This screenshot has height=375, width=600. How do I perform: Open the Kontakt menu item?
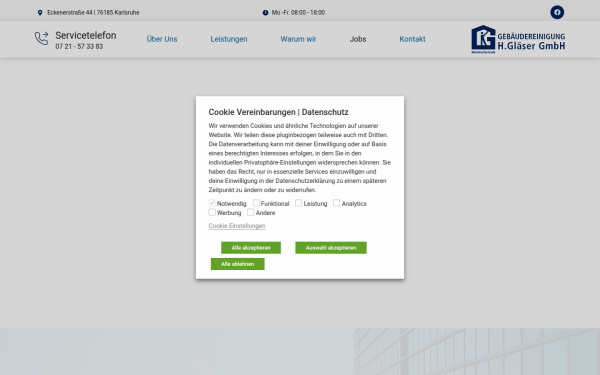tap(412, 39)
